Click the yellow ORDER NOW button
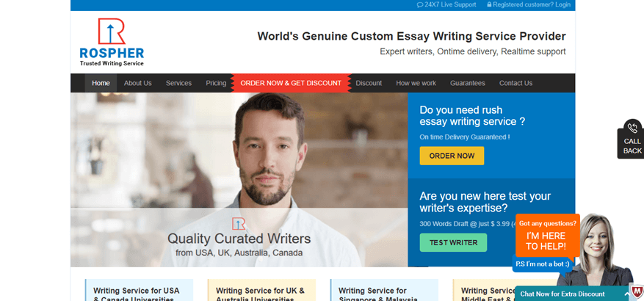Viewport: 644px width, 301px height. [452, 156]
